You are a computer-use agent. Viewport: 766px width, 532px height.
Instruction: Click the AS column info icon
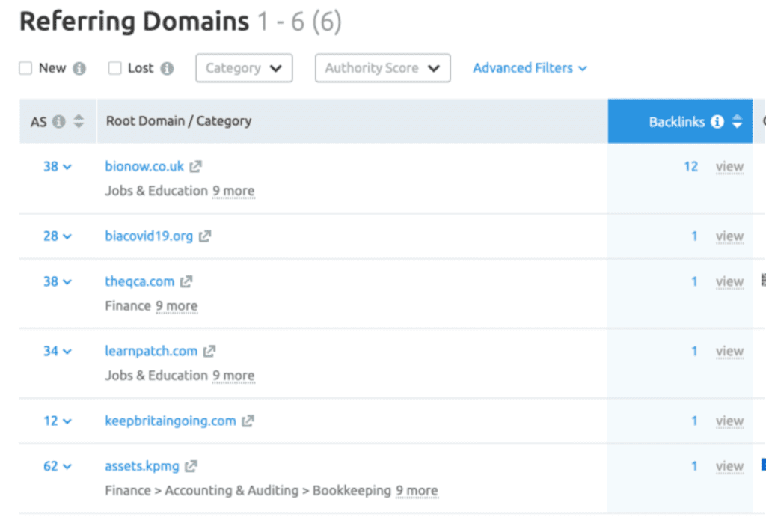59,121
